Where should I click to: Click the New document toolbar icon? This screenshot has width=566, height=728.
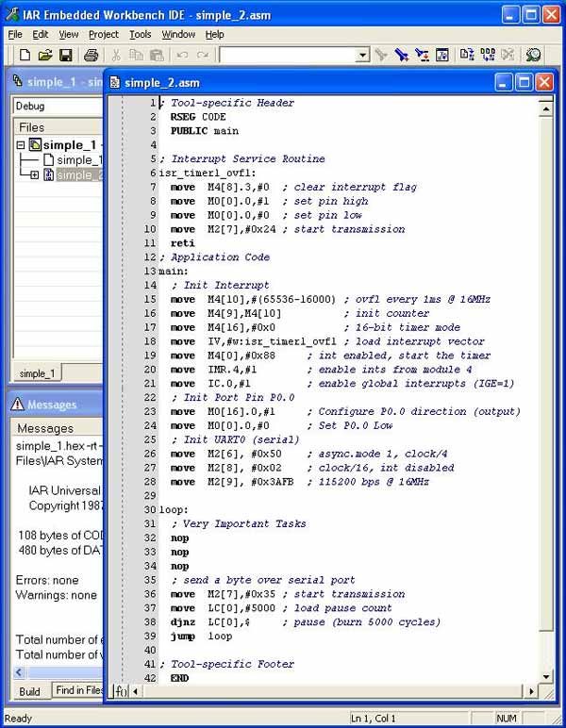pos(25,56)
